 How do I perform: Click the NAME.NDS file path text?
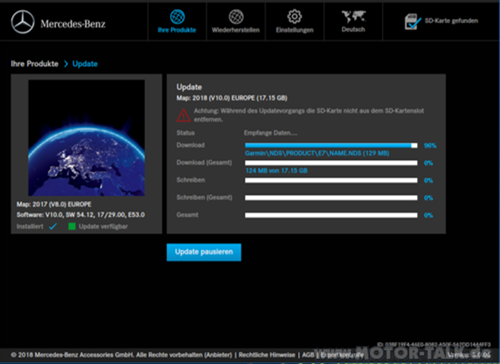(x=317, y=153)
